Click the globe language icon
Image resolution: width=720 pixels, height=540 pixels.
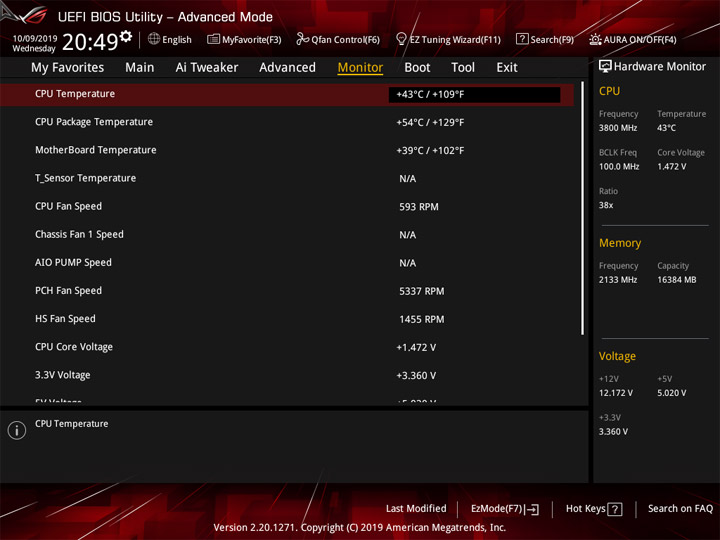154,39
